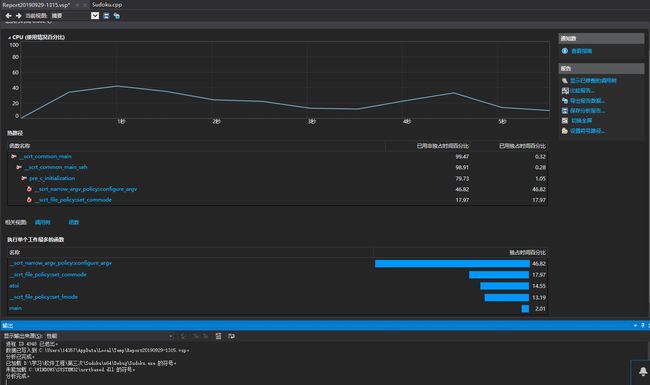Open the main function link

point(15,308)
